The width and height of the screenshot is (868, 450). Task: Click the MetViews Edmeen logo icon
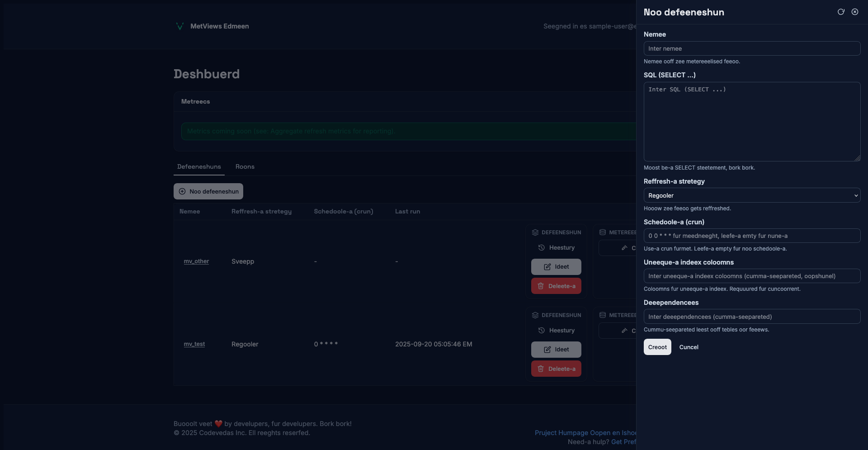coord(179,26)
